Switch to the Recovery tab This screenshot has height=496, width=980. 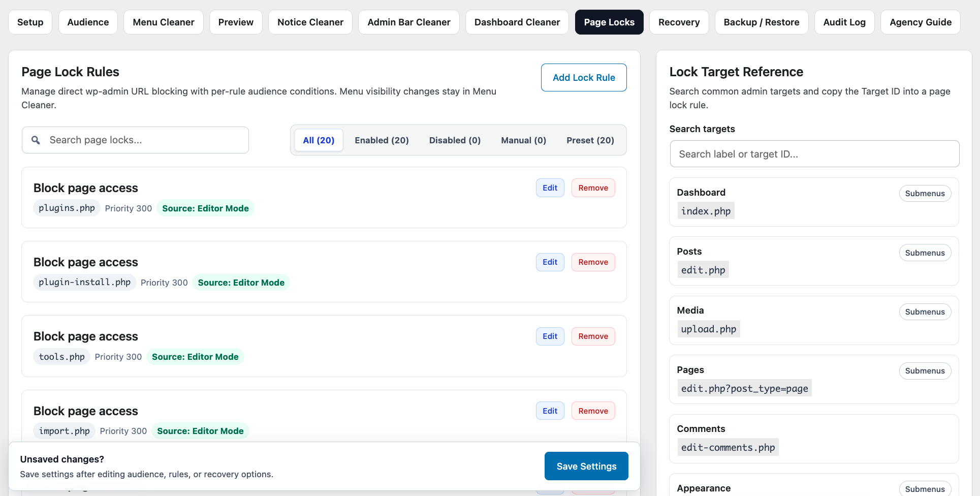(x=679, y=22)
